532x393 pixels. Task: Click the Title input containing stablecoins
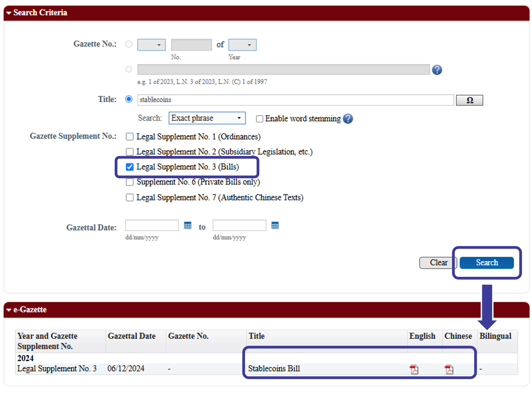[x=295, y=100]
